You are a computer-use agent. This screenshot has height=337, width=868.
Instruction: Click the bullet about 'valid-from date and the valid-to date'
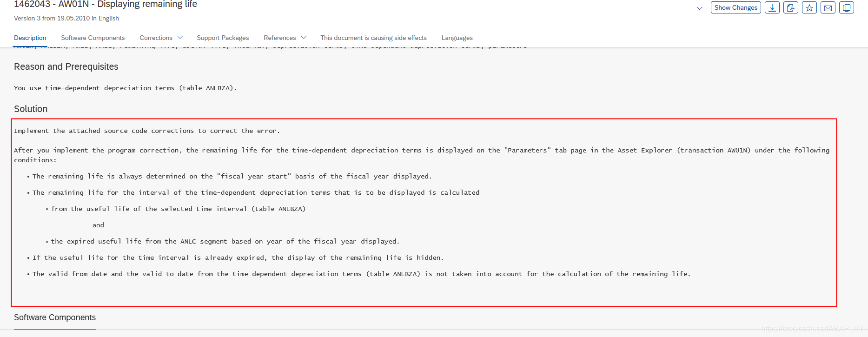coord(361,274)
